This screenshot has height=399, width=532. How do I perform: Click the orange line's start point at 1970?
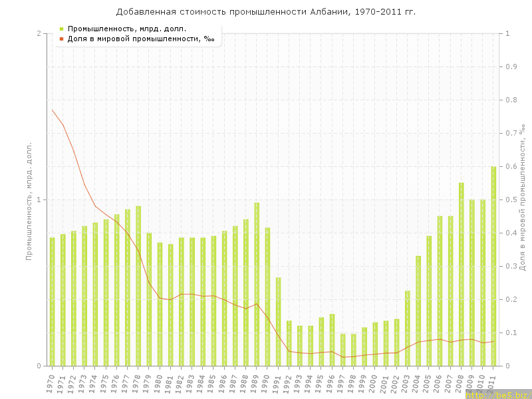click(x=52, y=110)
